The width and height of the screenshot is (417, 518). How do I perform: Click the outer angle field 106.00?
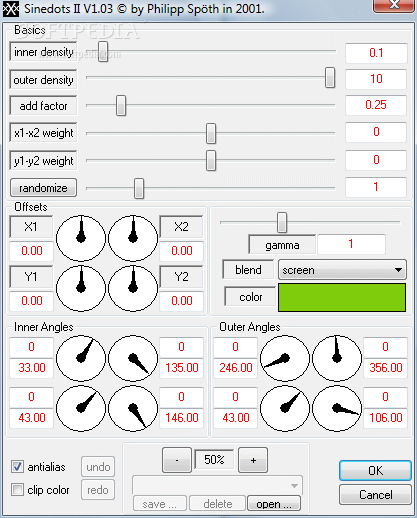386,418
